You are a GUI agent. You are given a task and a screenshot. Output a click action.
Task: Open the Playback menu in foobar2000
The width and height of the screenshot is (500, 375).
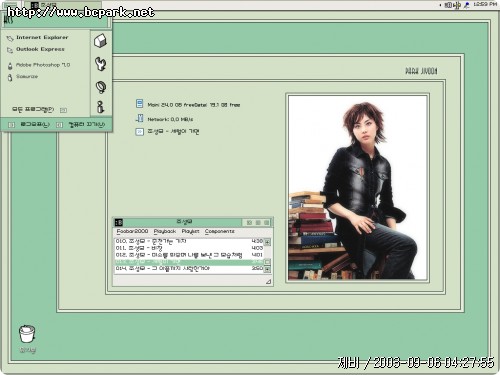pos(165,231)
